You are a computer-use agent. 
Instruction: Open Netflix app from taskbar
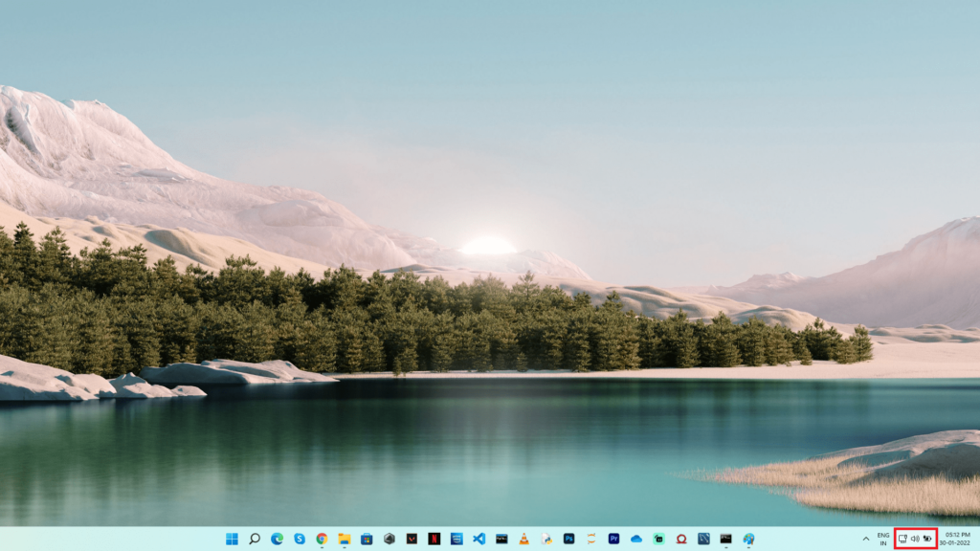click(434, 539)
